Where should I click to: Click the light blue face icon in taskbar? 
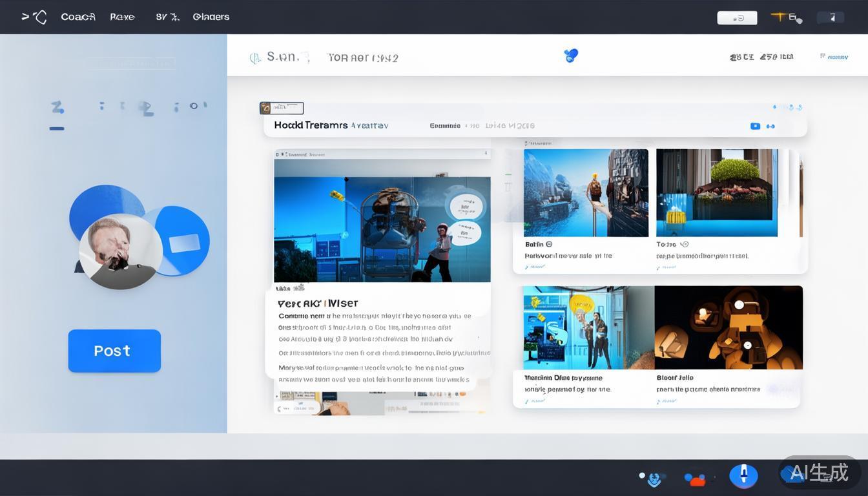655,479
